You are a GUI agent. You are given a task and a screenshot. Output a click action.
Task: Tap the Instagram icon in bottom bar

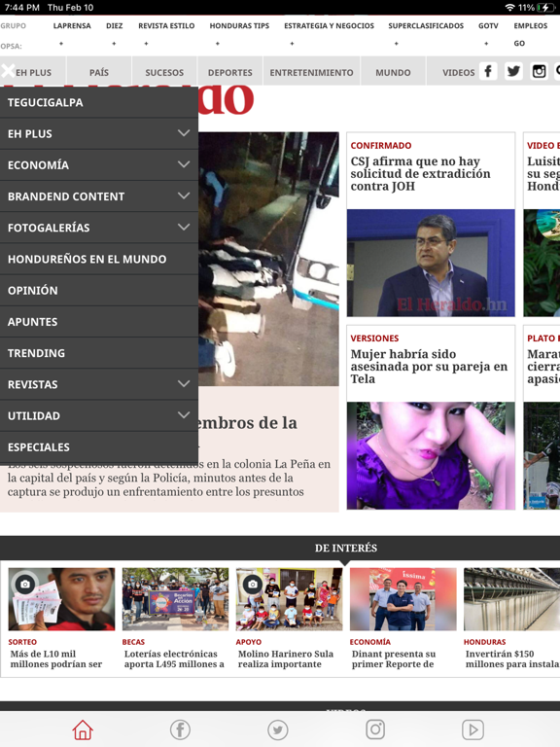(375, 729)
